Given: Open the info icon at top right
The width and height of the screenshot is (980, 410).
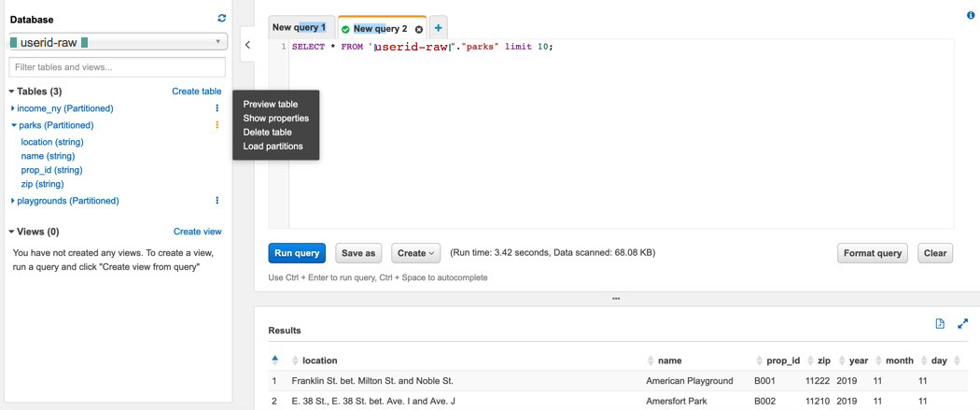Looking at the screenshot, I should 971,16.
